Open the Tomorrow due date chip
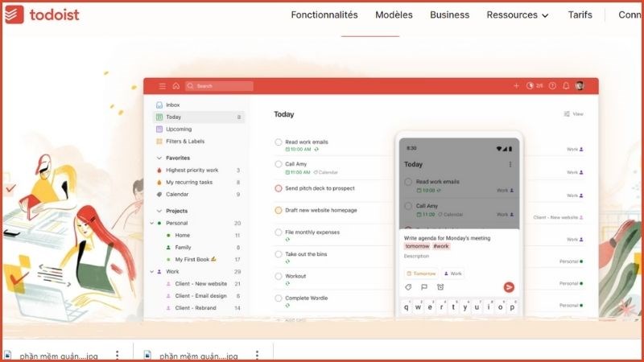The image size is (644, 362). click(x=421, y=274)
